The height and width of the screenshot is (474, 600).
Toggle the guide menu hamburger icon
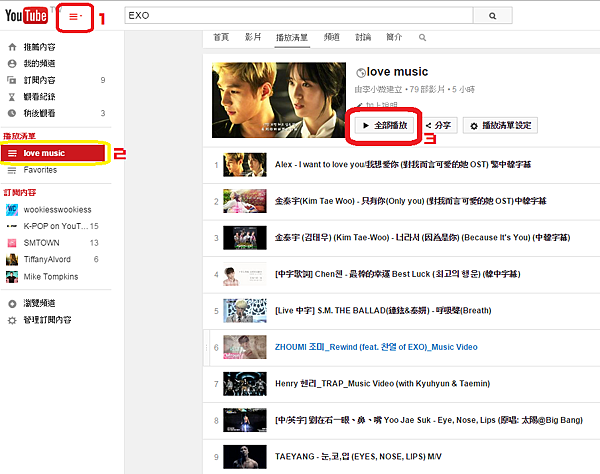point(75,17)
